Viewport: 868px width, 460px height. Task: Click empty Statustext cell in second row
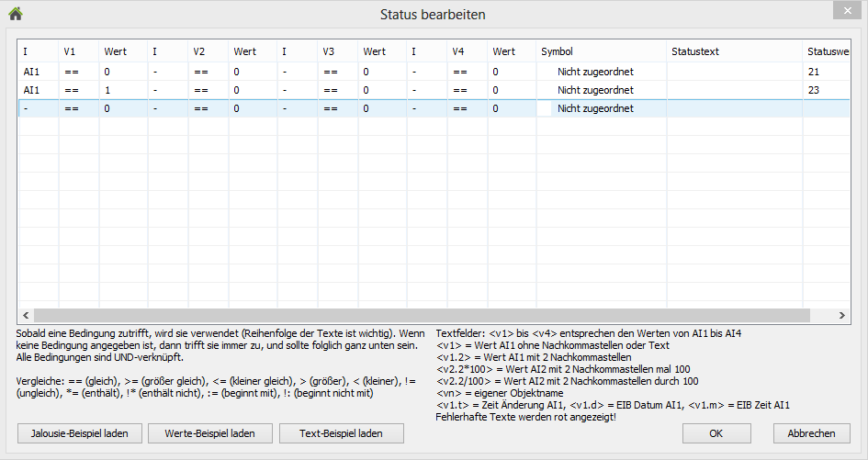point(735,90)
